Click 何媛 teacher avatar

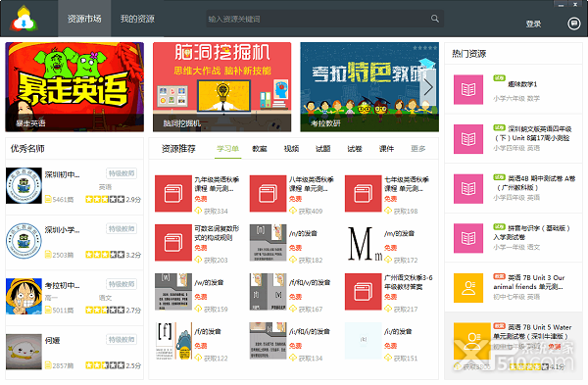(24, 352)
